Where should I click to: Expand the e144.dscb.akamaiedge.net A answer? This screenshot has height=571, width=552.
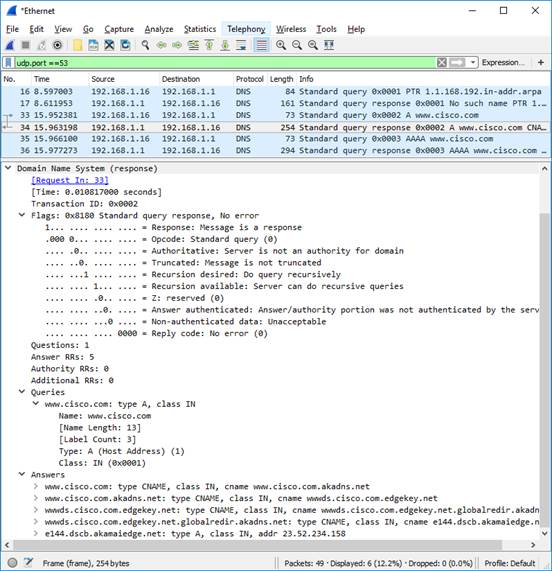(x=36, y=533)
